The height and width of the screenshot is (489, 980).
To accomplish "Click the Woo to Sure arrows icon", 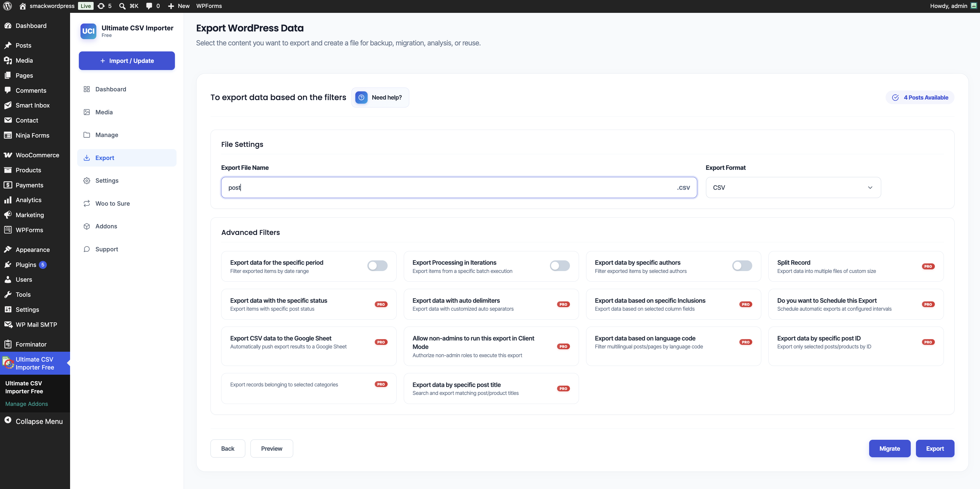I will (87, 203).
